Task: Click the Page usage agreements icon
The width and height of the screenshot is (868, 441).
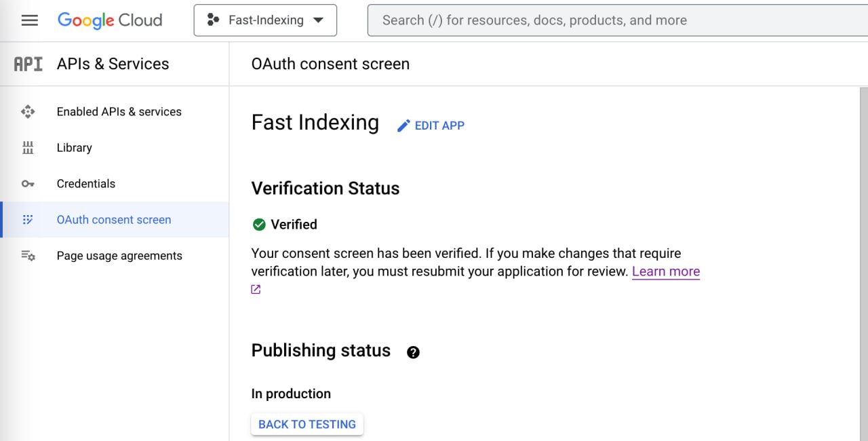Action: click(x=28, y=256)
